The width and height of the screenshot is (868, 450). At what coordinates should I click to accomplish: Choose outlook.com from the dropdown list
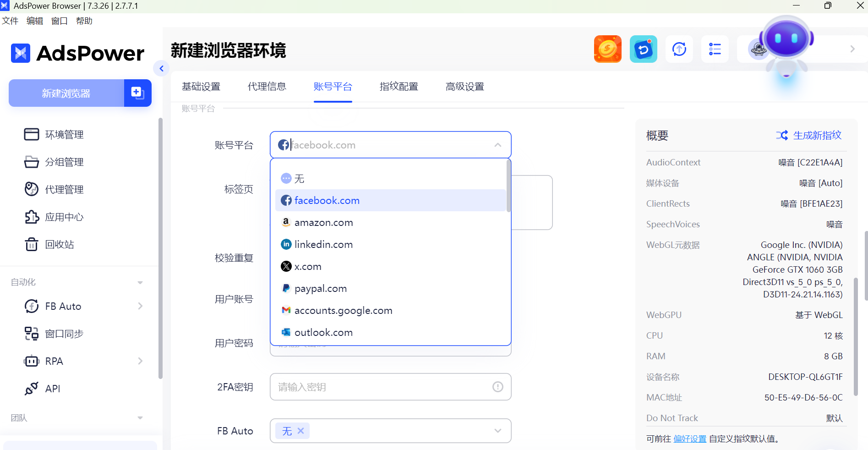coord(391,332)
